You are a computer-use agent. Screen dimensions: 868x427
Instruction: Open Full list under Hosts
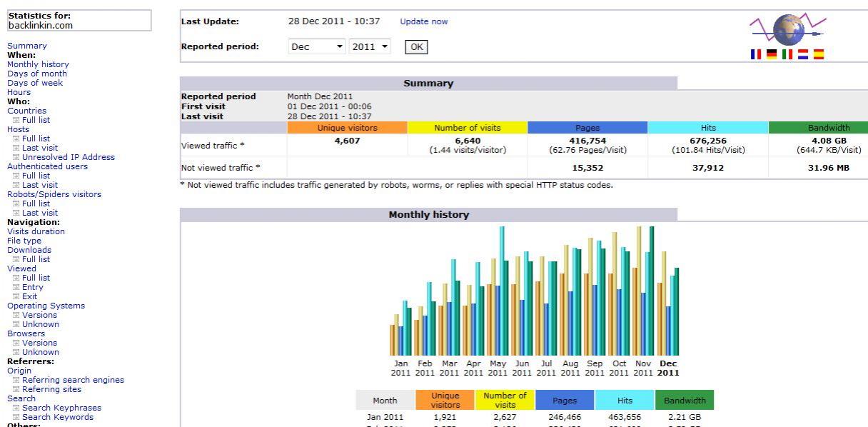click(36, 139)
